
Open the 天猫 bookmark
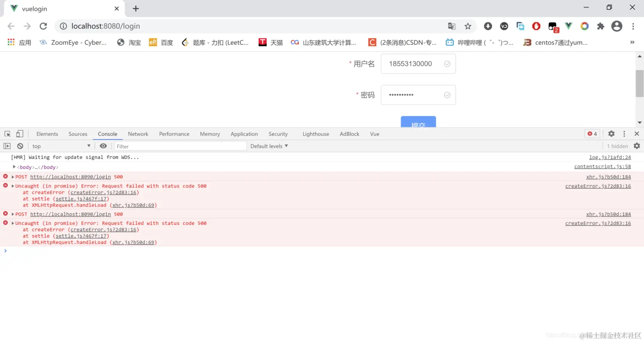[x=271, y=42]
